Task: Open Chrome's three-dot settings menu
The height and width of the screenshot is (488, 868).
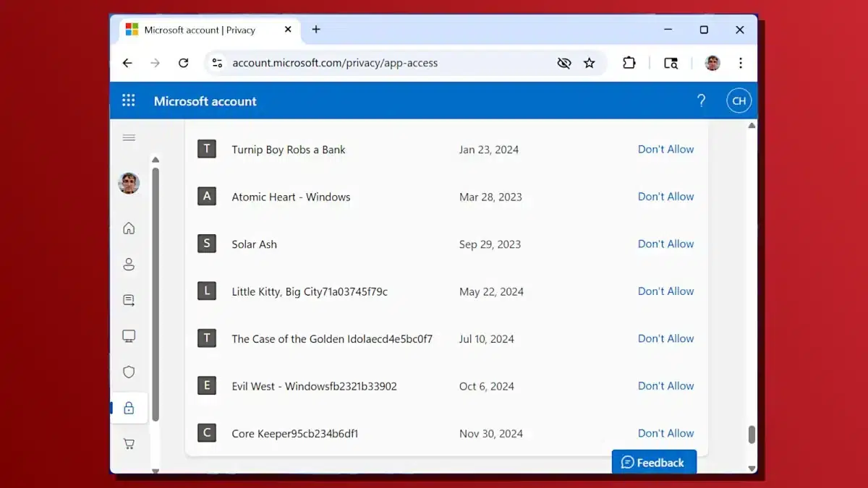Action: pos(741,63)
